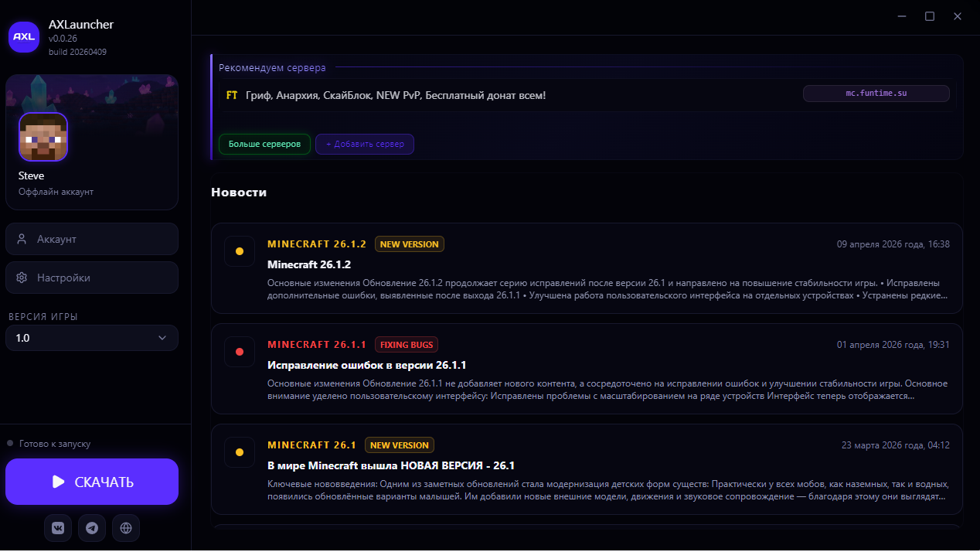Viewport: 980px width, 552px height.
Task: Maximize the AXLauncher window
Action: 930,16
